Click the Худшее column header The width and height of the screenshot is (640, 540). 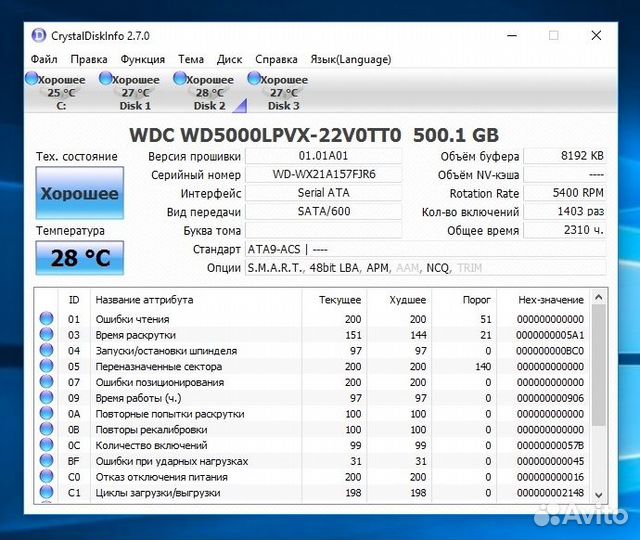tap(399, 300)
